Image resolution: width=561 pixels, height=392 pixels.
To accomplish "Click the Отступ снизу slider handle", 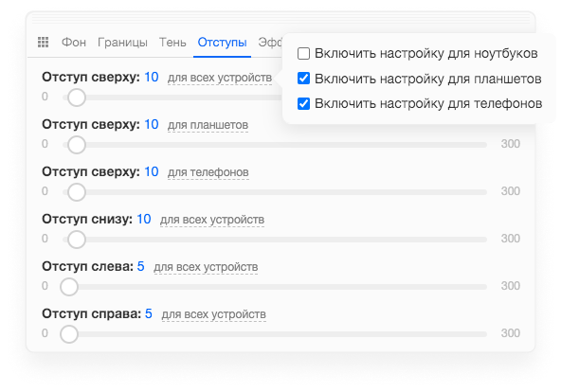I will 77,240.
